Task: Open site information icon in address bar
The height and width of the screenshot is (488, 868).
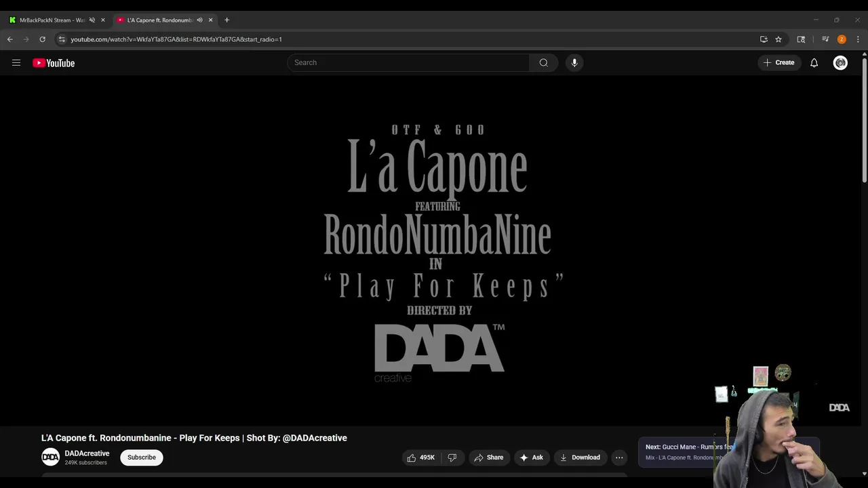Action: 62,39
